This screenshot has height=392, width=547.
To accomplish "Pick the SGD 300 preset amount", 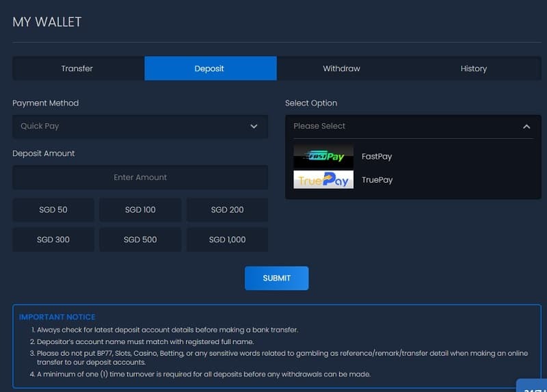I will pyautogui.click(x=53, y=240).
